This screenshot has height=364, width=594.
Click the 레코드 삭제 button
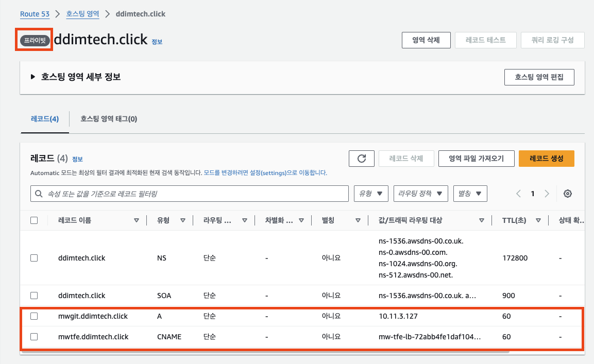tap(406, 159)
